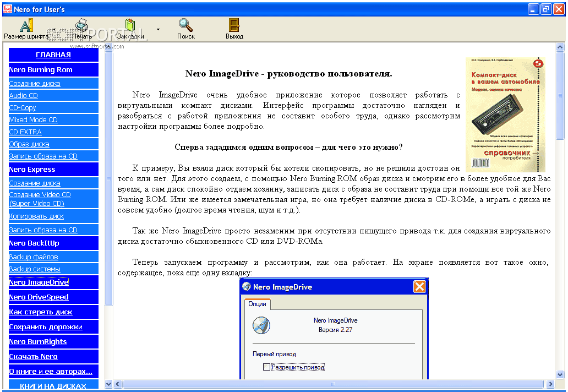Open the Как стереть диск link
The height and width of the screenshot is (392, 568).
point(41,312)
